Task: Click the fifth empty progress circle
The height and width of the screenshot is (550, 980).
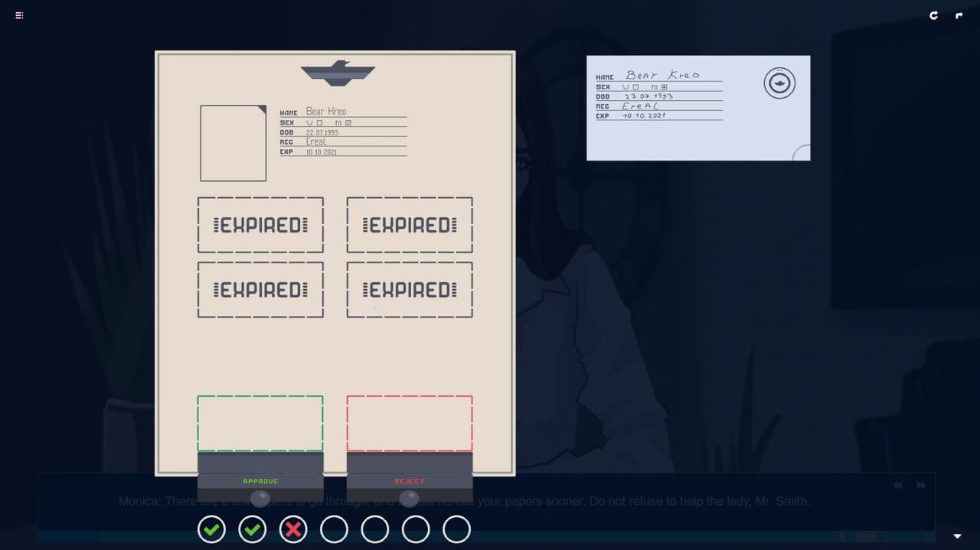Action: (374, 529)
